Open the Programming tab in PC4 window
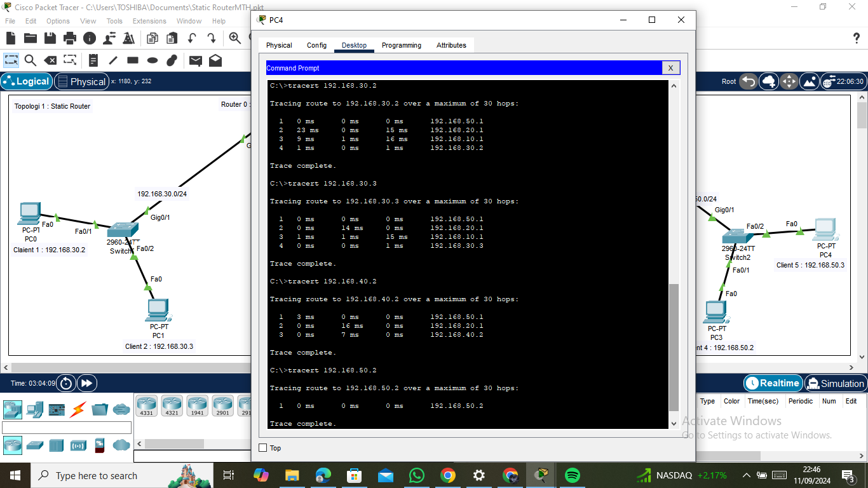Screen dimensions: 868x488 402,45
